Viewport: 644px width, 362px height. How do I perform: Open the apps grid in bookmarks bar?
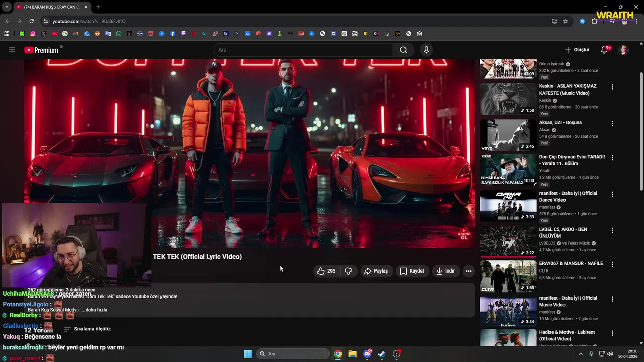pyautogui.click(x=7, y=34)
